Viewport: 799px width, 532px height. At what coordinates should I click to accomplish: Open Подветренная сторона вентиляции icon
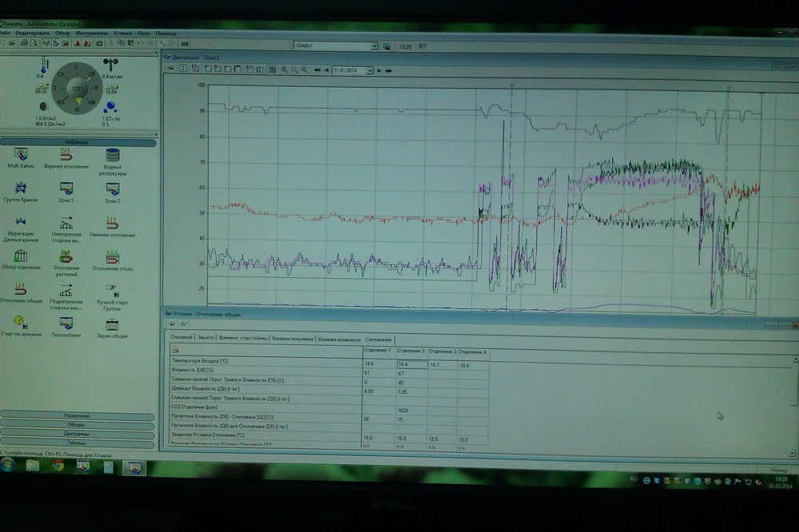[x=66, y=296]
